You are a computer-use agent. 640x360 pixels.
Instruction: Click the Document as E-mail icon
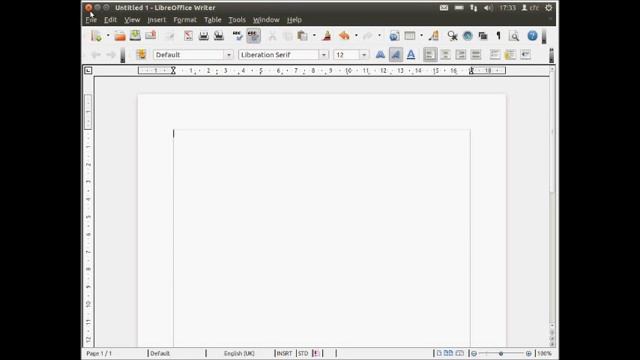[151, 36]
